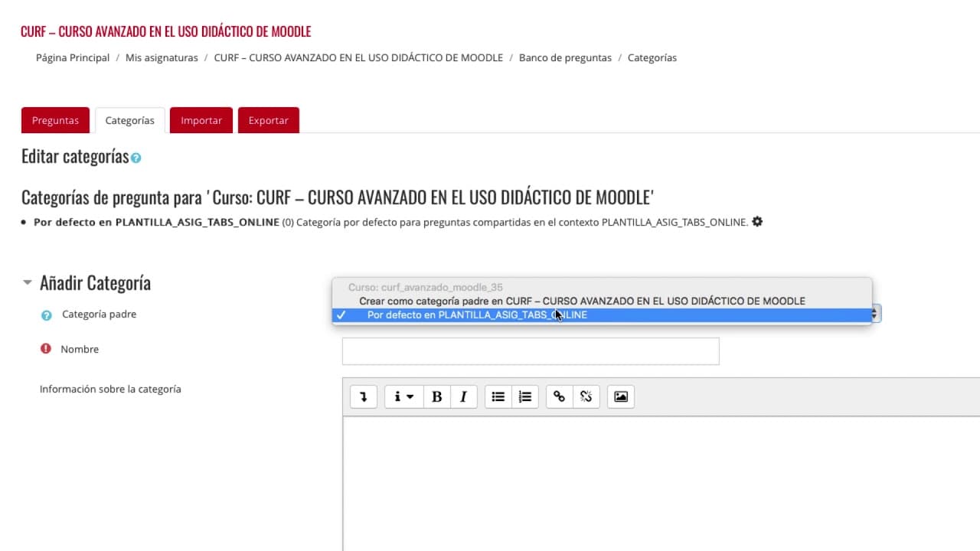This screenshot has width=980, height=551.
Task: Insert an ordered numbered list
Action: (x=525, y=396)
